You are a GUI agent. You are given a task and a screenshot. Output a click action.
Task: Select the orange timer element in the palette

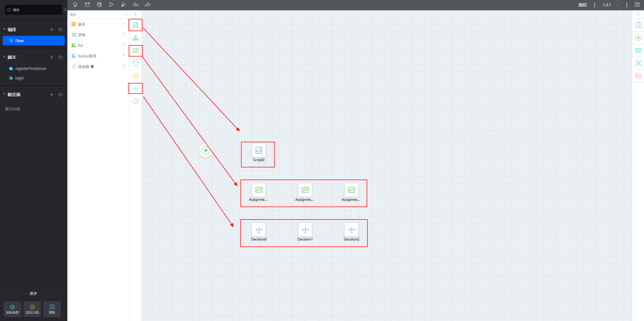(x=136, y=101)
